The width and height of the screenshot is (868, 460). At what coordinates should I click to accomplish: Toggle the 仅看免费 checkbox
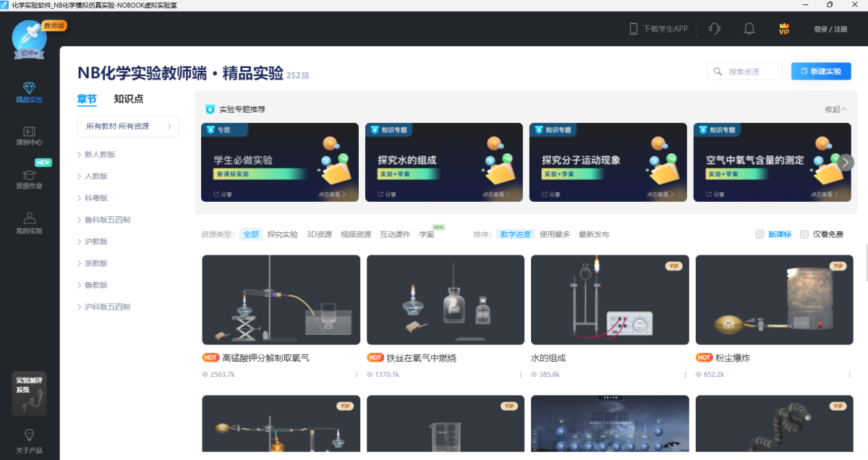tap(804, 234)
